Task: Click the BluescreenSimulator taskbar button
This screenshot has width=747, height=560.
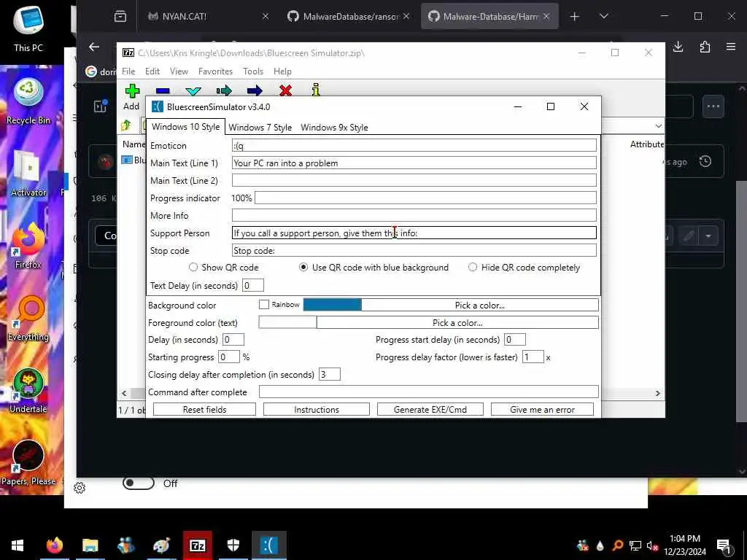Action: pos(269,545)
